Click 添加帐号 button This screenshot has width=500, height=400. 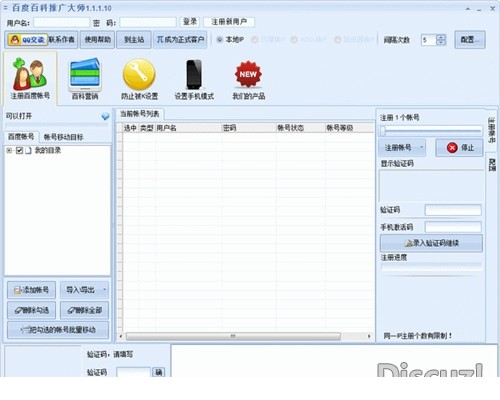pos(31,290)
